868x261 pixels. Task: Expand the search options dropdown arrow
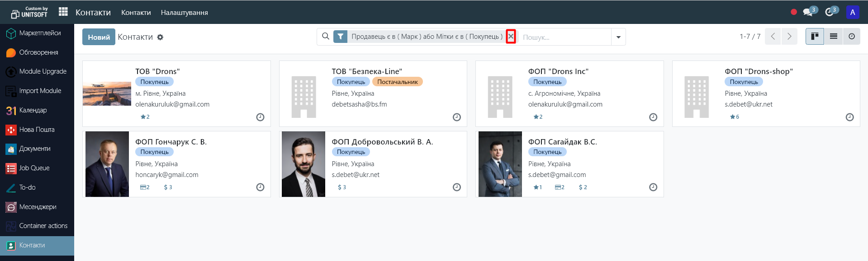618,37
